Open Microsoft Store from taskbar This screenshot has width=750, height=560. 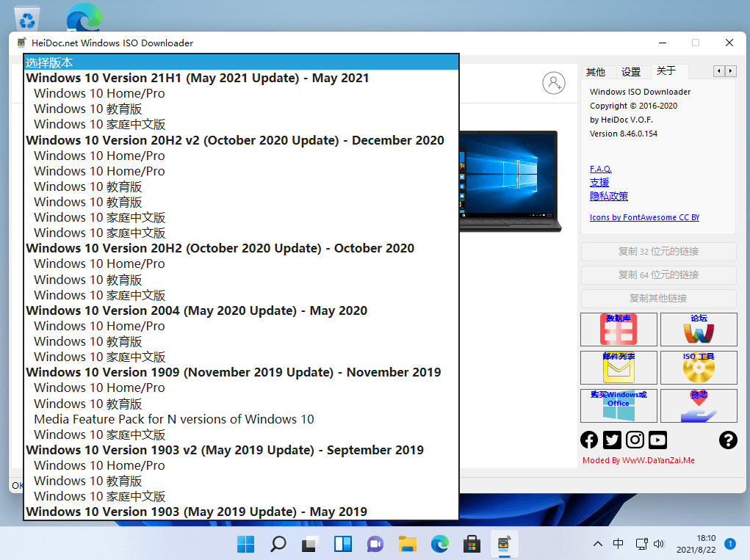coord(472,544)
